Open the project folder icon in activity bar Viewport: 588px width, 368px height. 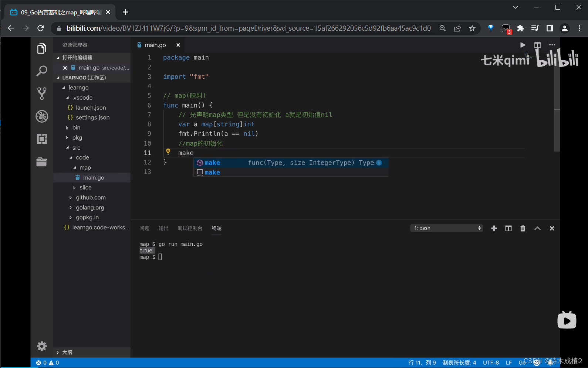coord(42,162)
